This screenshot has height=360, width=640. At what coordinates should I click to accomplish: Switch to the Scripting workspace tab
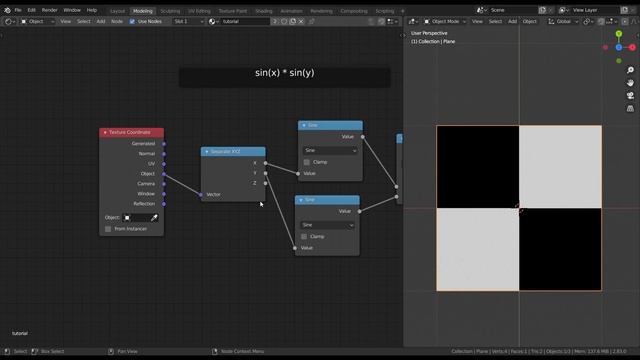(385, 11)
